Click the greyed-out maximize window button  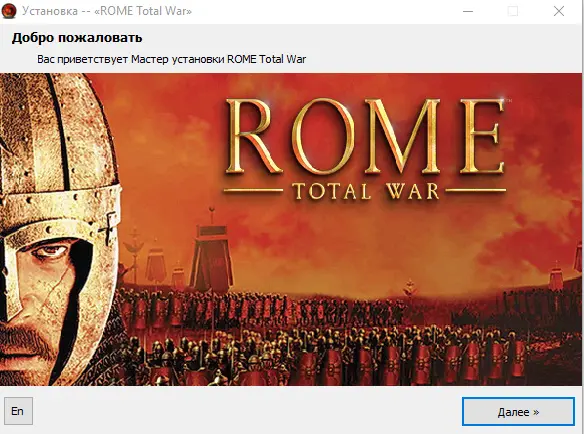(x=513, y=11)
